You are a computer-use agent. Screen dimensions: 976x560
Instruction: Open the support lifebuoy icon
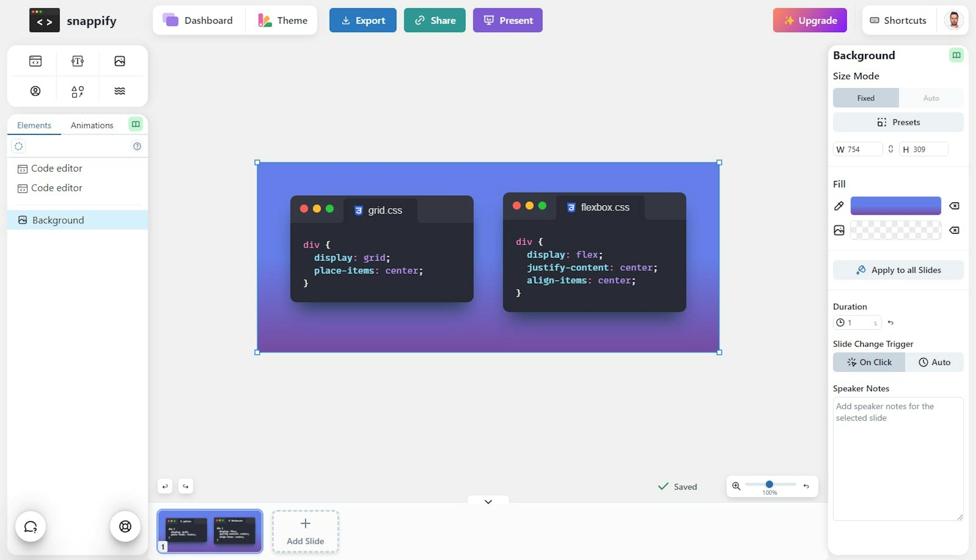click(125, 526)
